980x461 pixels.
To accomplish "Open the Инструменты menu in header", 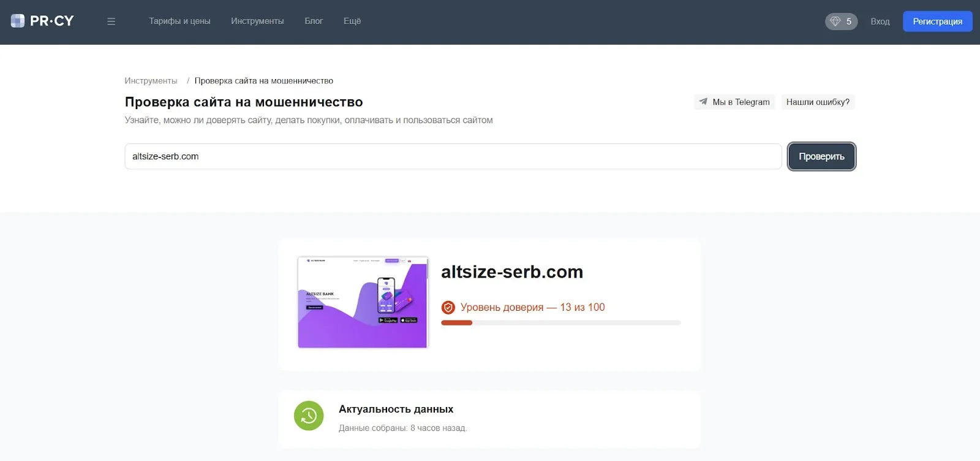I will (257, 21).
